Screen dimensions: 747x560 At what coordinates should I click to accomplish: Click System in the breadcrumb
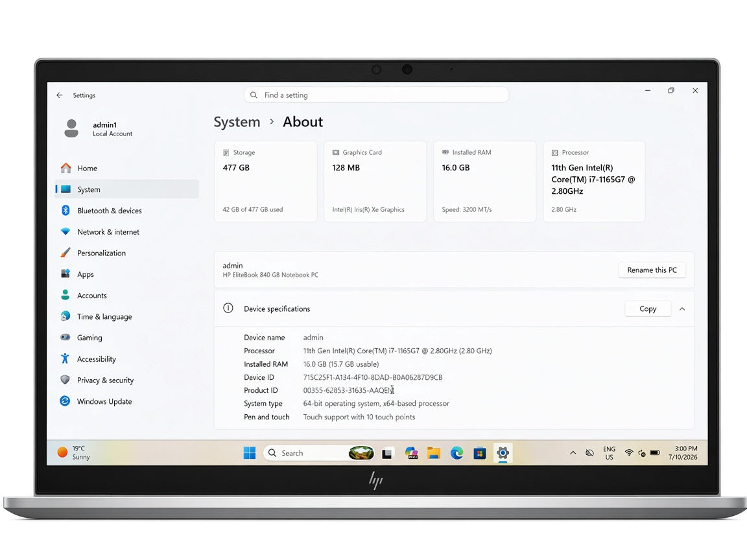pos(237,122)
